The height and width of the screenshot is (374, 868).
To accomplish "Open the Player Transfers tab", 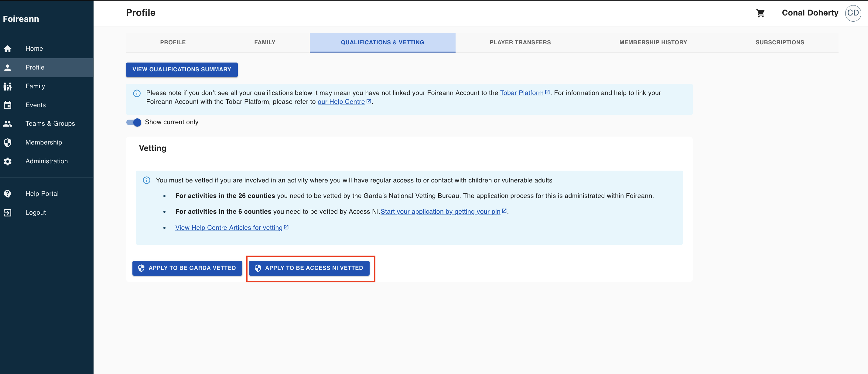I will [520, 42].
